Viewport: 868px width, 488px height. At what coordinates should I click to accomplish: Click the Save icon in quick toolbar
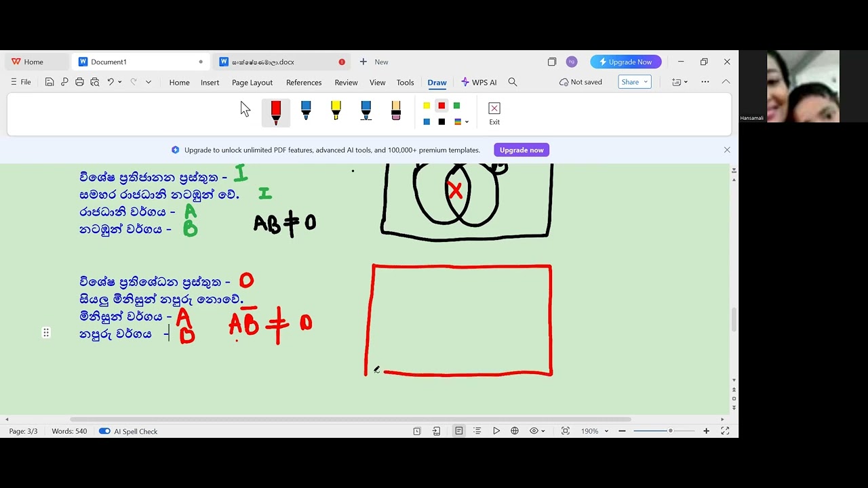(x=50, y=82)
